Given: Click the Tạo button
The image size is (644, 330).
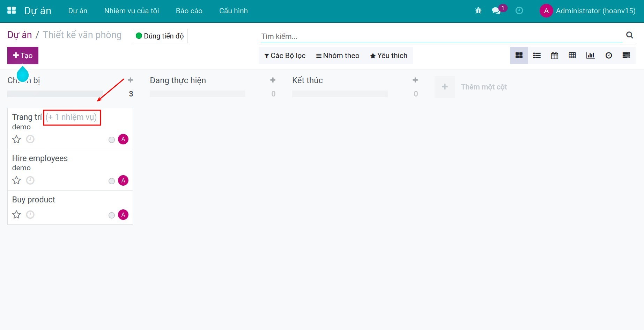Looking at the screenshot, I should [22, 55].
